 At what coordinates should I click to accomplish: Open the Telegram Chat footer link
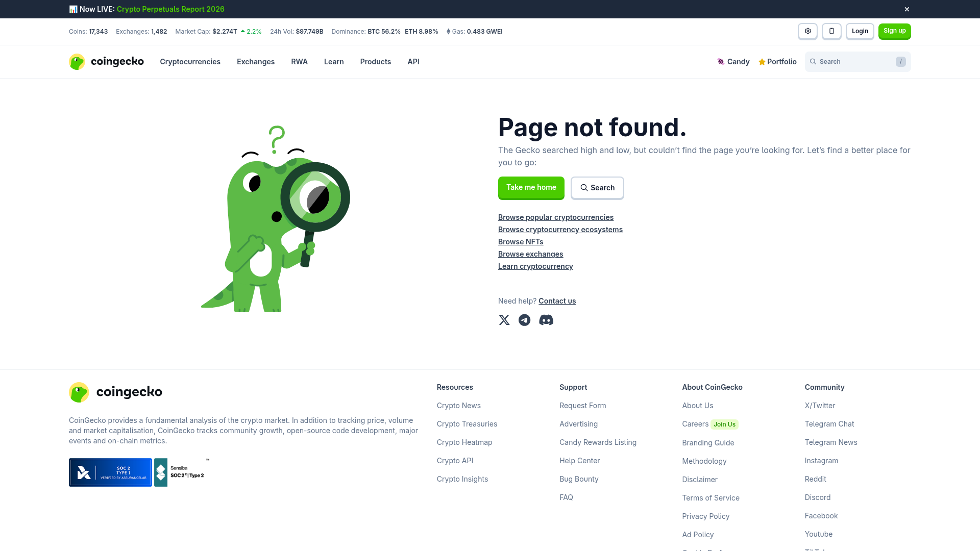[829, 424]
